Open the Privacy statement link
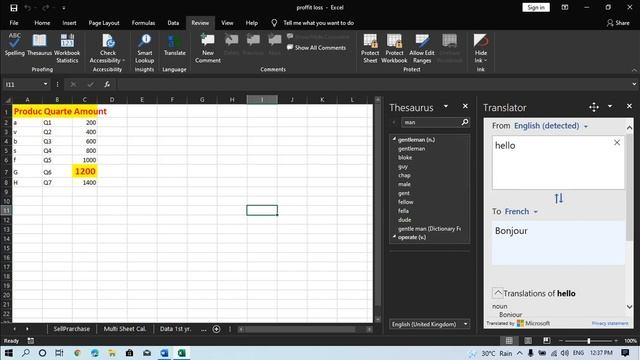The height and width of the screenshot is (360, 640). tap(610, 323)
